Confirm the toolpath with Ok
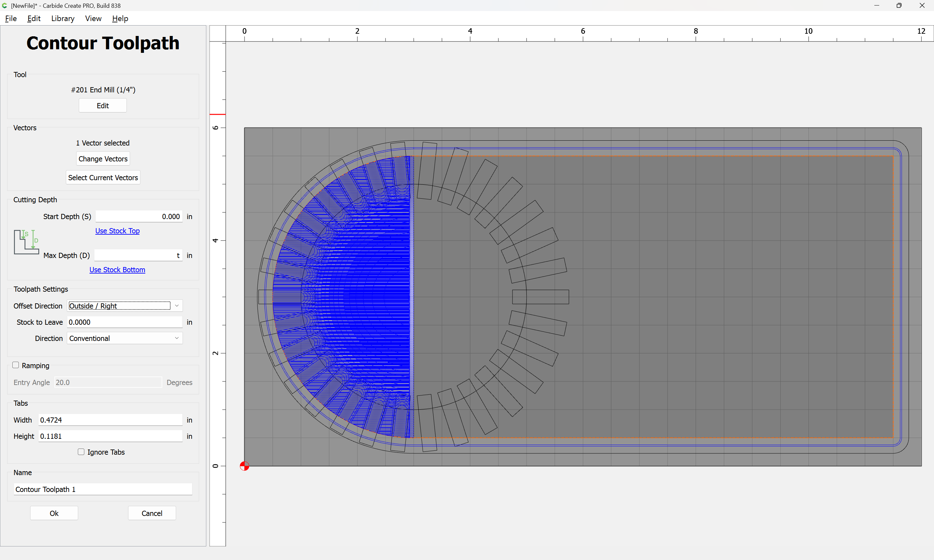The height and width of the screenshot is (560, 934). coord(54,513)
